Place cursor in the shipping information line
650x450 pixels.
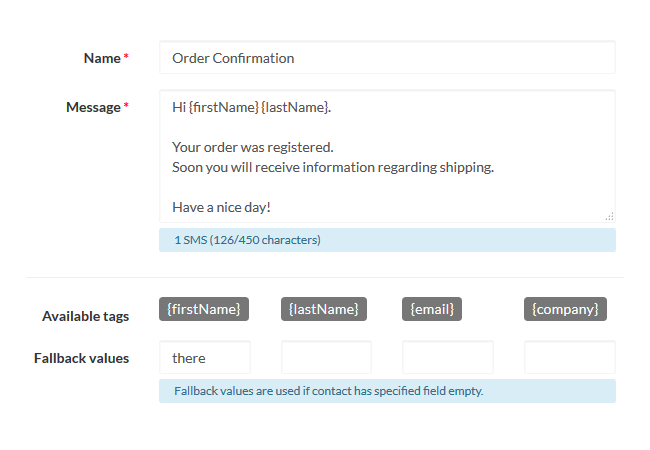[333, 167]
